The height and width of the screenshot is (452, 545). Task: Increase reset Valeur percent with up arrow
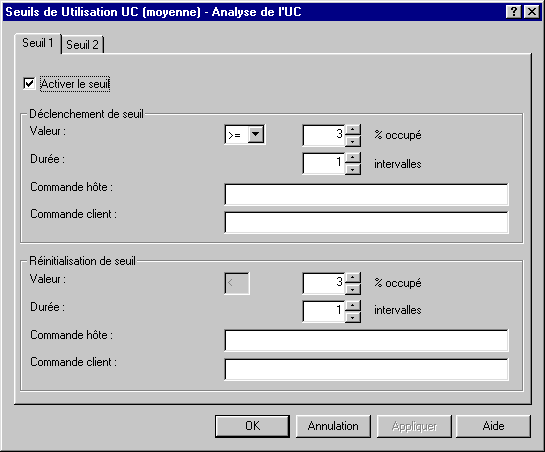353,278
